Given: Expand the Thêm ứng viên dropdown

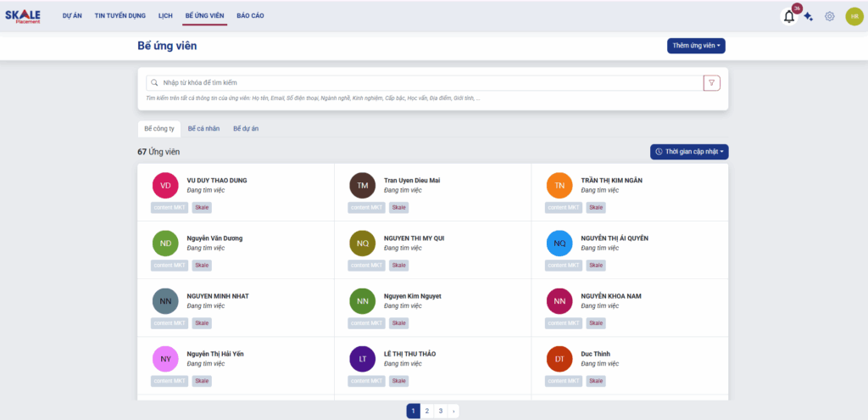Looking at the screenshot, I should [696, 46].
